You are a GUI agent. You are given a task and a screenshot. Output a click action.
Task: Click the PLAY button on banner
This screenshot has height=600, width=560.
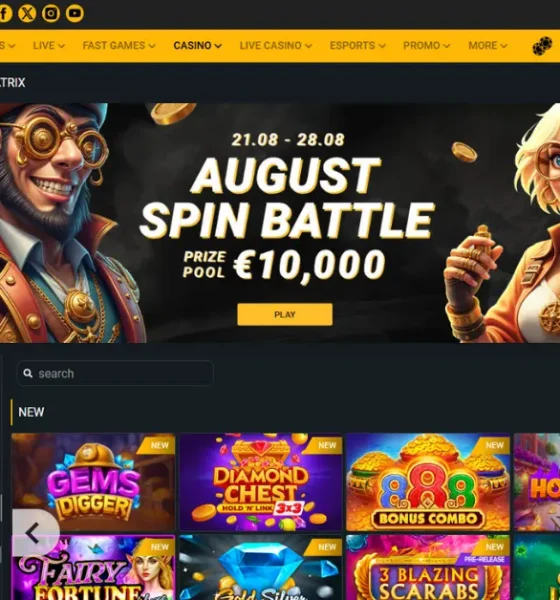pos(285,315)
